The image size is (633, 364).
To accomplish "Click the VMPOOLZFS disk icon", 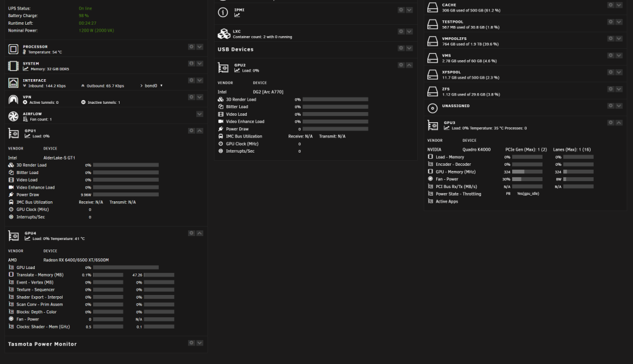I will [432, 41].
